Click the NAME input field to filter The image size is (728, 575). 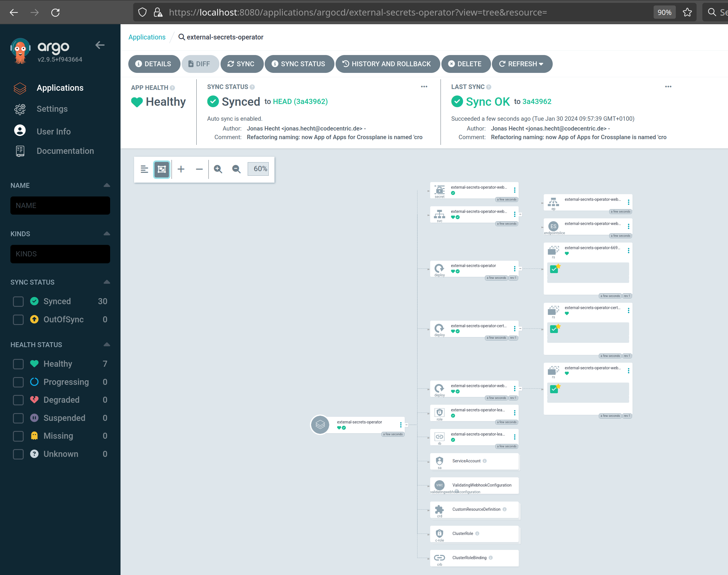tap(59, 205)
